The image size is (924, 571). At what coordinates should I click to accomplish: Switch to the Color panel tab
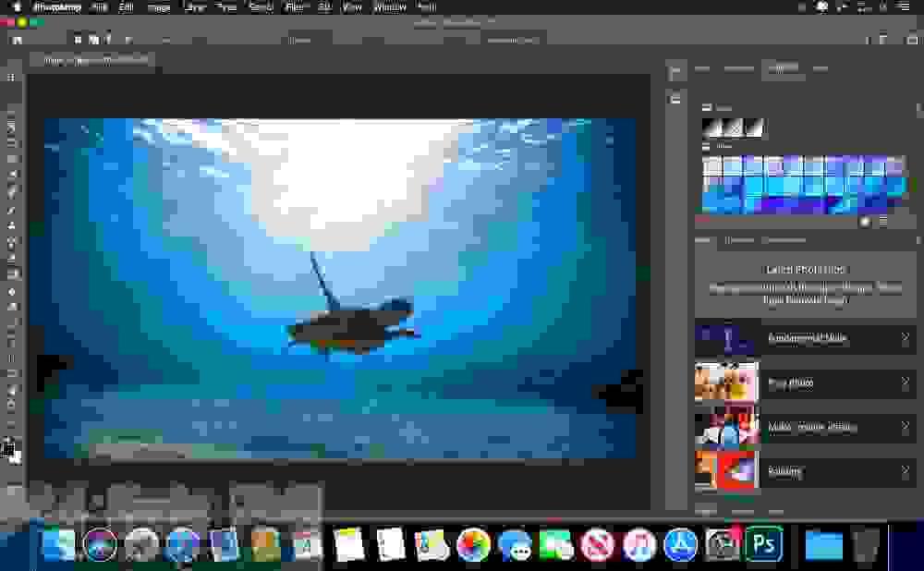pyautogui.click(x=702, y=69)
